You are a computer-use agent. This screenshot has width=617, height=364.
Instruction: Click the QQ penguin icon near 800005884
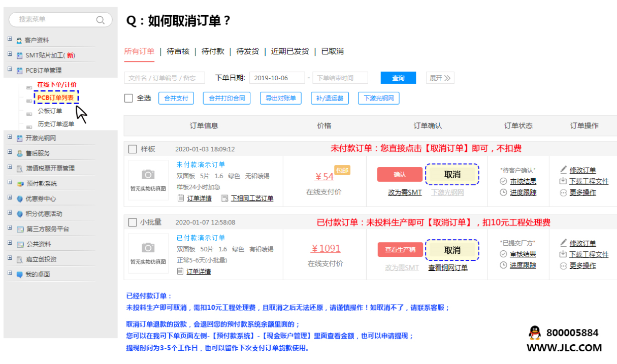click(x=534, y=333)
